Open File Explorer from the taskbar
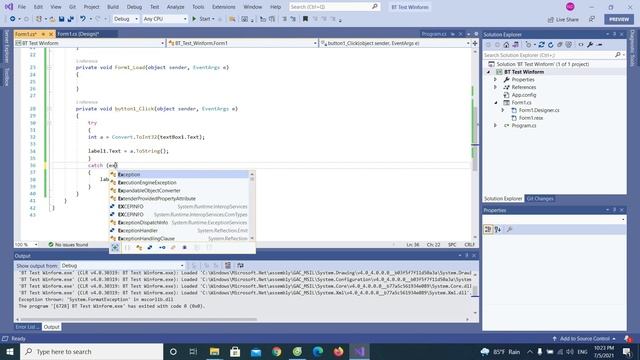This screenshot has width=640, height=360. coord(215,351)
